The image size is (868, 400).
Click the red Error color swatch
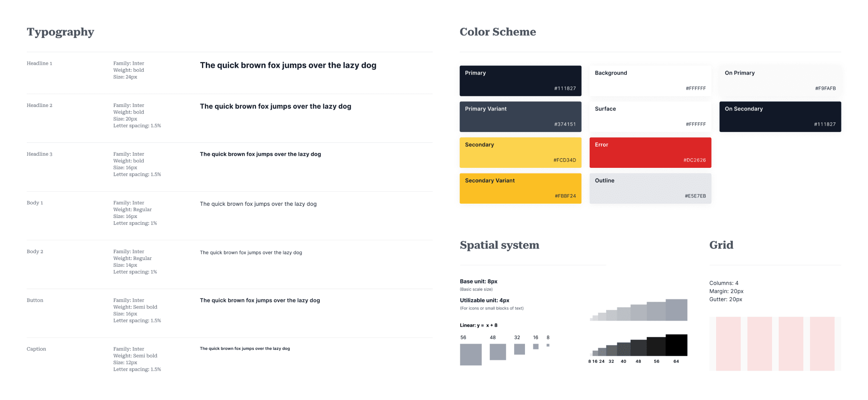click(x=650, y=152)
